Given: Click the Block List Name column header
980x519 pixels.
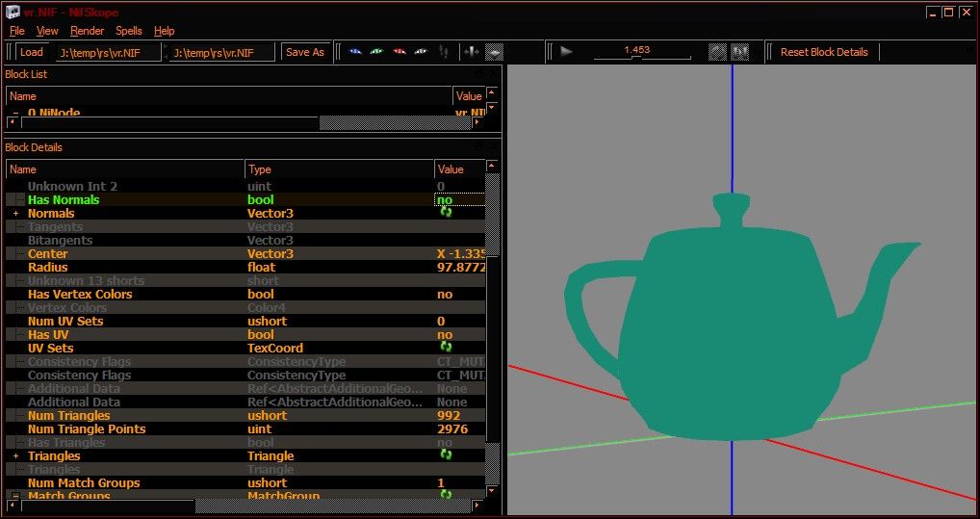Looking at the screenshot, I should tap(229, 96).
